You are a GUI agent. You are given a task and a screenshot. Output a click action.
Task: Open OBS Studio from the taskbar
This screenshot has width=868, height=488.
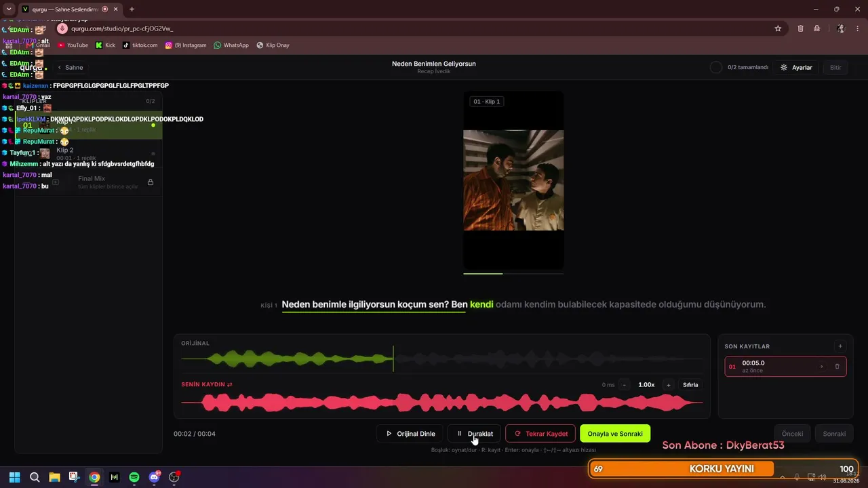(174, 477)
